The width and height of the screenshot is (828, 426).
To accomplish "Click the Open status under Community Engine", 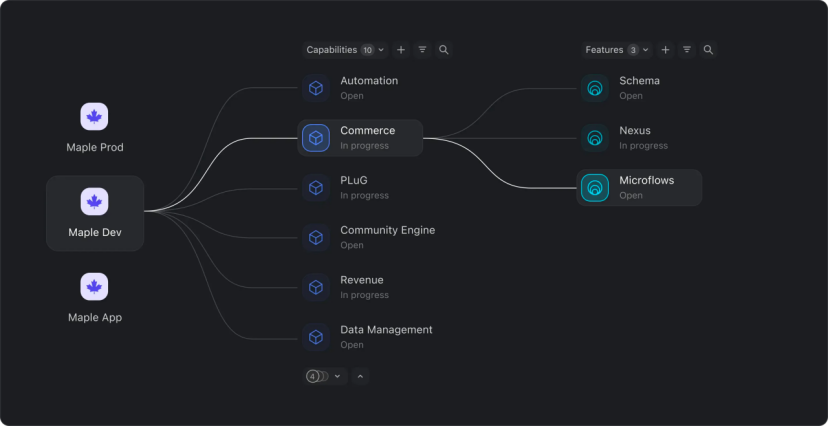I will coord(352,245).
